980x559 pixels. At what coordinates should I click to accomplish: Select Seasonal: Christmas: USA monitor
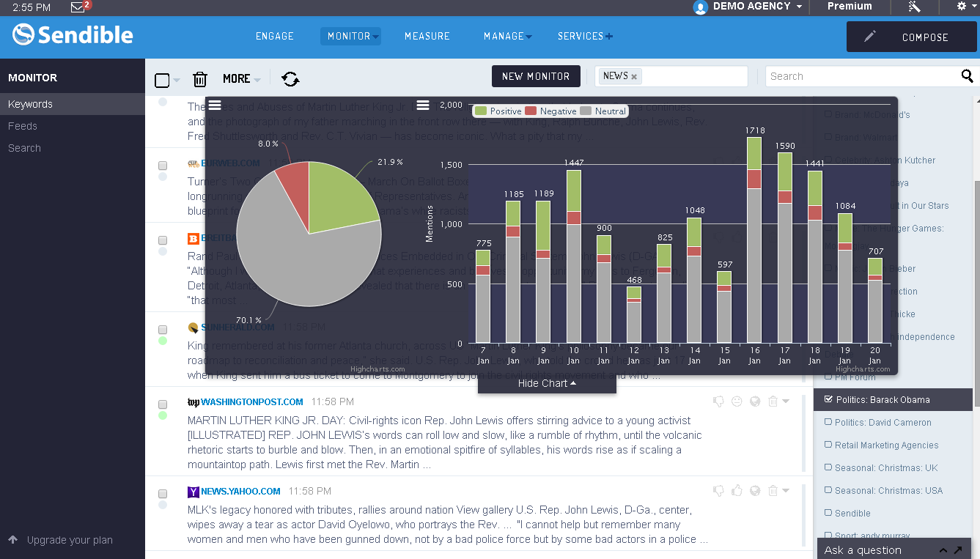pos(888,490)
